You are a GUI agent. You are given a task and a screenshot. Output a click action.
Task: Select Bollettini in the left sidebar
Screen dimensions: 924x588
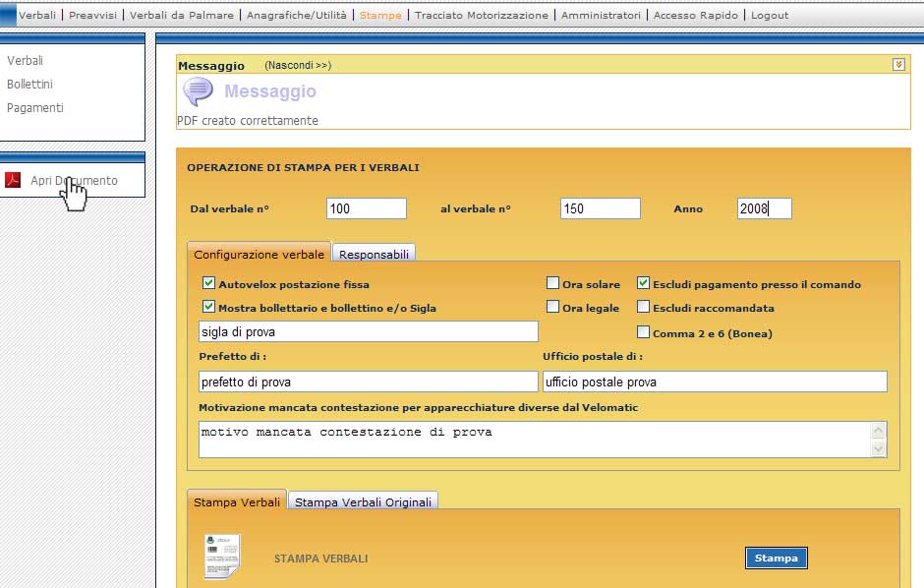pos(30,85)
